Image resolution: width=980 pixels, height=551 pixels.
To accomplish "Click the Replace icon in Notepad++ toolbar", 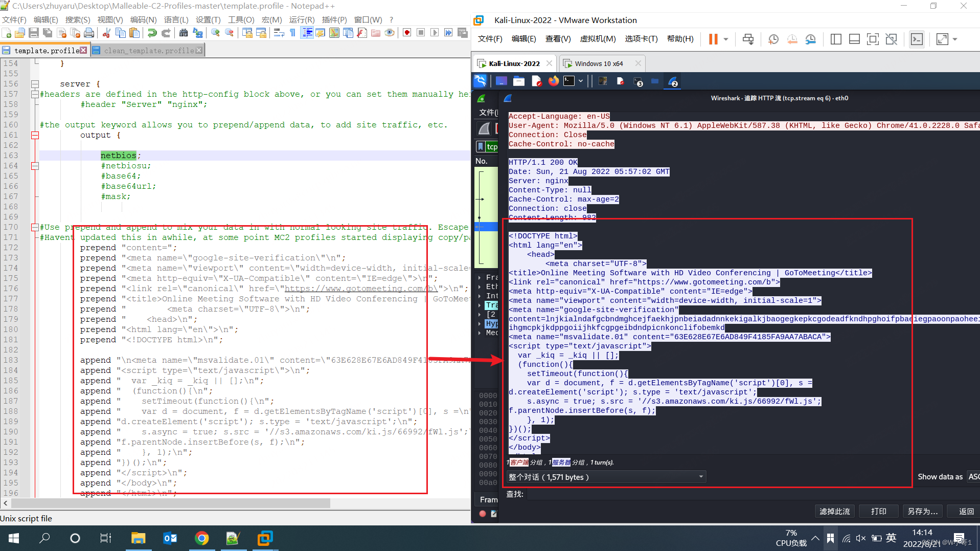I will click(x=197, y=33).
